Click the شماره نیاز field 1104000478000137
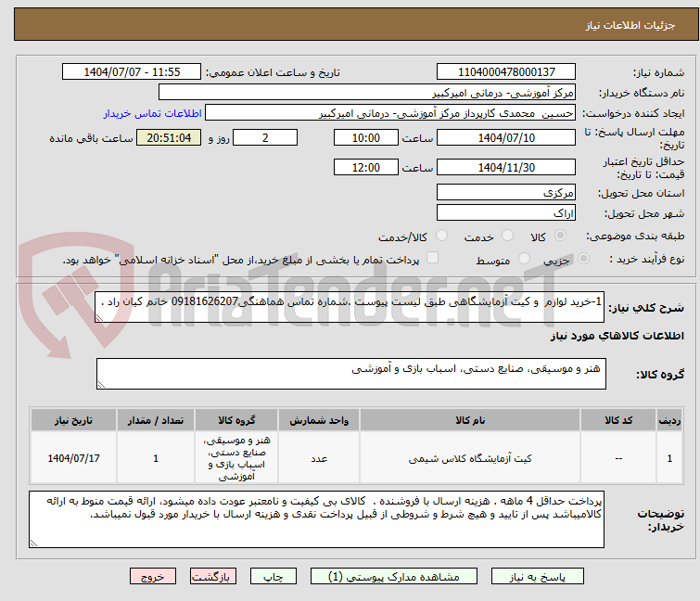Image resolution: width=700 pixels, height=601 pixels. pos(506,72)
